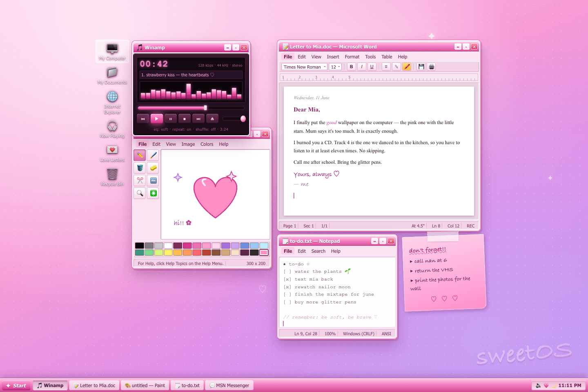Launch Internet Explorer from the desktop
588x392 pixels.
pos(112,102)
